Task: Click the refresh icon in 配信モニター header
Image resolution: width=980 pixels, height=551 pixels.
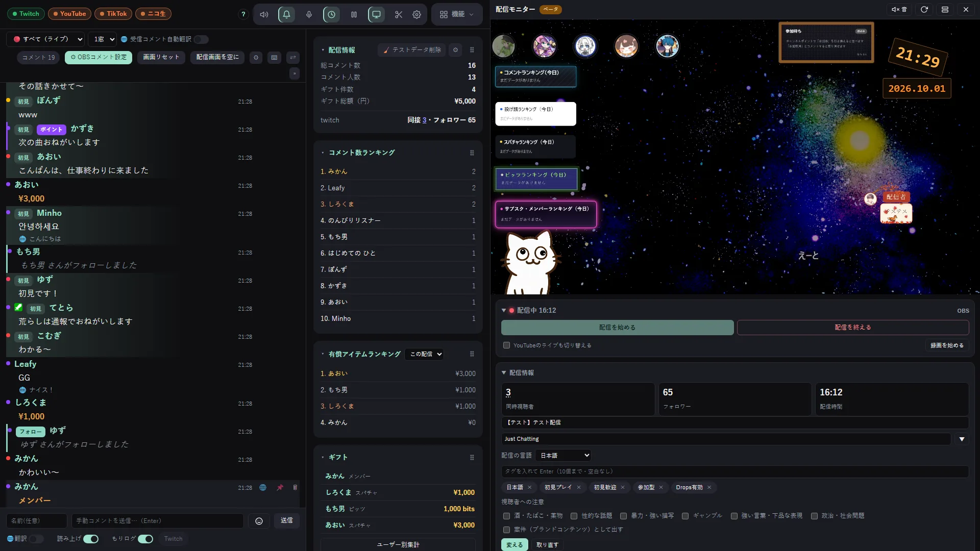Action: [x=924, y=9]
